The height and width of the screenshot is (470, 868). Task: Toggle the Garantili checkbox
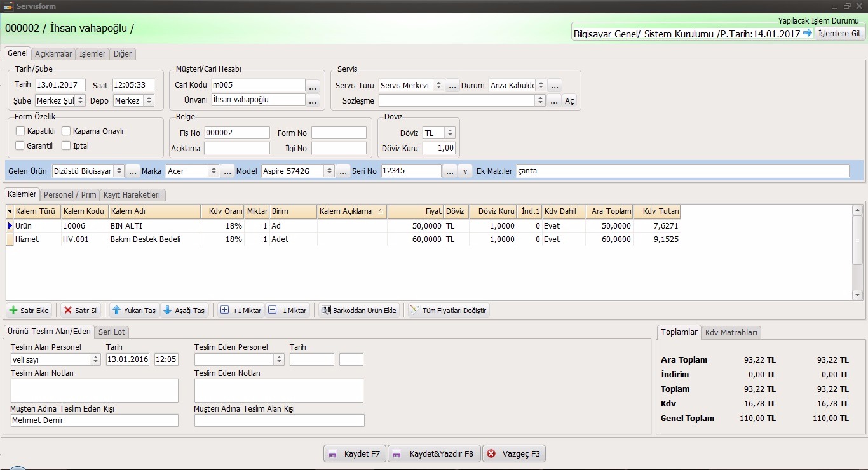[20, 145]
